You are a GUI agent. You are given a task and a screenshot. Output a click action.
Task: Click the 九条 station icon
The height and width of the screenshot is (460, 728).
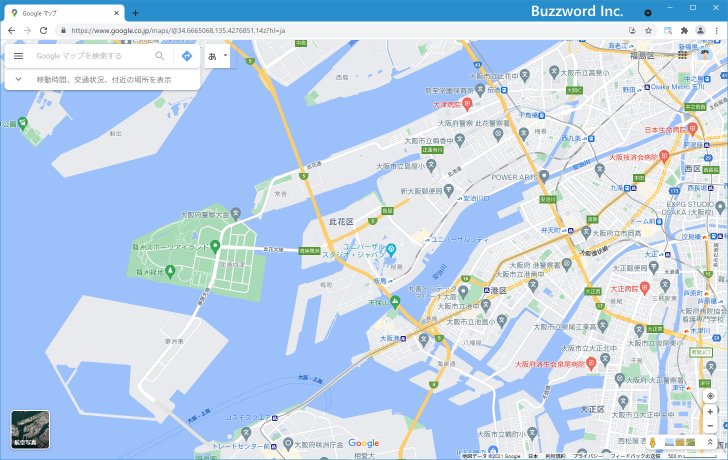coord(627,188)
